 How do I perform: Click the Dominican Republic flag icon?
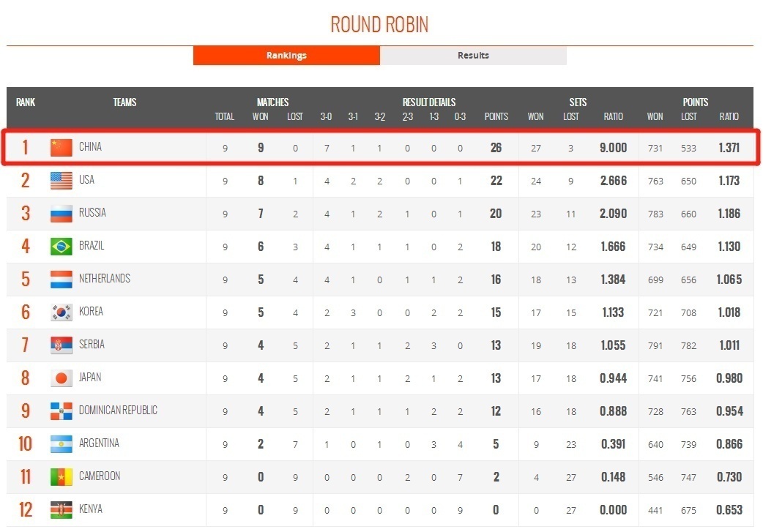click(x=62, y=411)
